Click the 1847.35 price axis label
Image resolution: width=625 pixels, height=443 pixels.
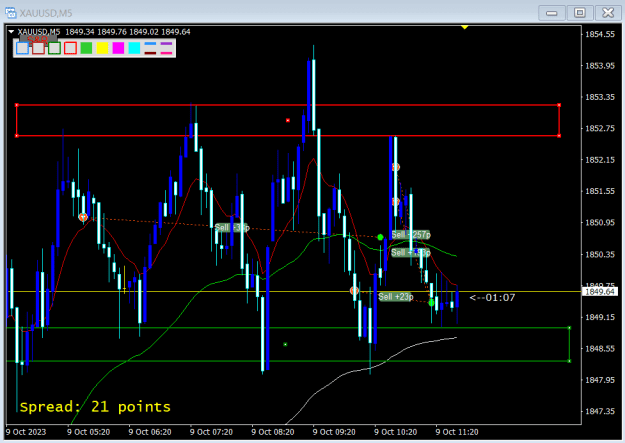click(x=600, y=411)
